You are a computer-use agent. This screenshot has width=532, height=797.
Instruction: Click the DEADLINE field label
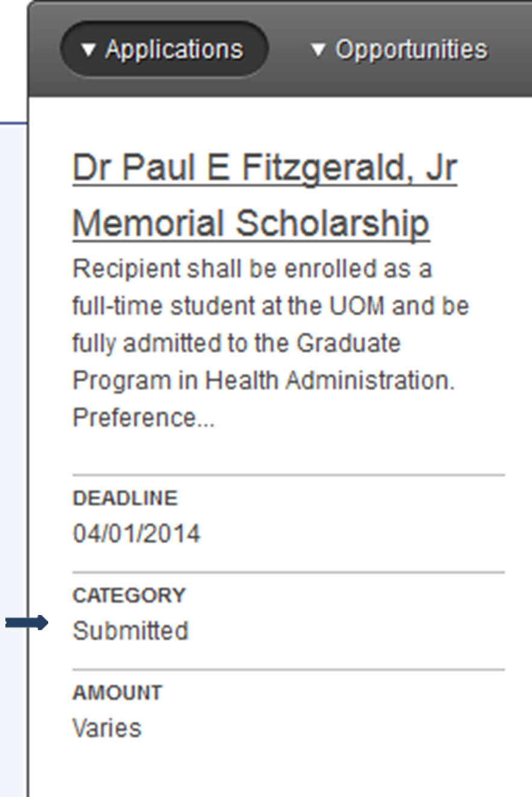125,498
